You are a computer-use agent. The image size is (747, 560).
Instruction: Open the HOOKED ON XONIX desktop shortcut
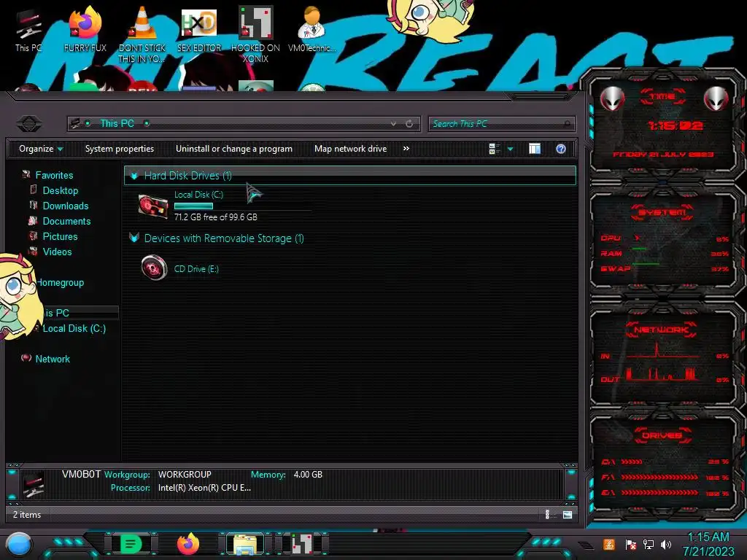pos(255,35)
